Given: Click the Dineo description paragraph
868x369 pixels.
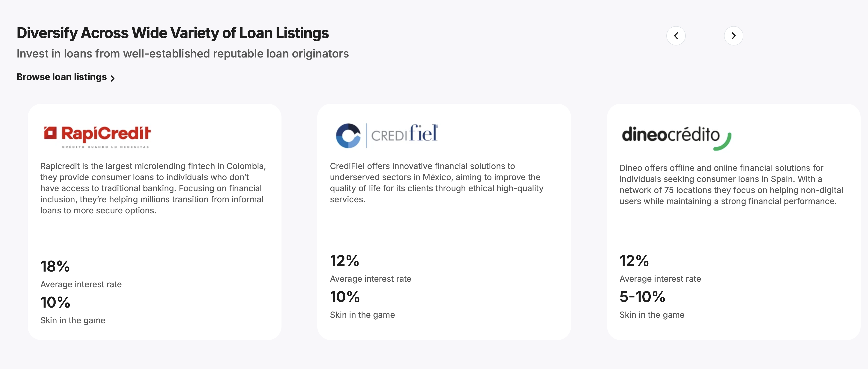Looking at the screenshot, I should [731, 184].
